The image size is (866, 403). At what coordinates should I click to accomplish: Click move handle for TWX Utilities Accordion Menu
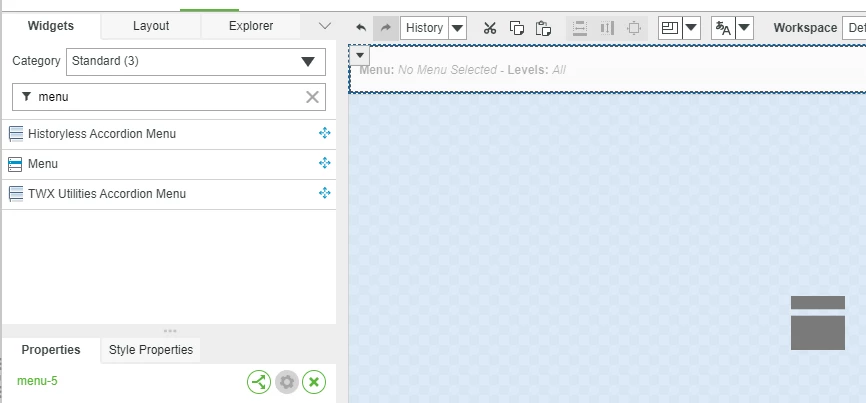point(325,193)
